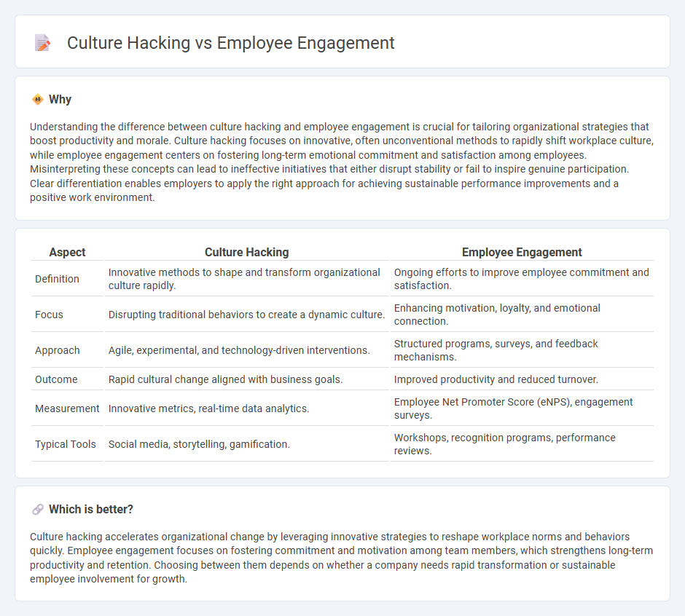This screenshot has width=685, height=616.
Task: Click cell 'Rapid cultural change aligned with business goals'
Action: (x=247, y=379)
